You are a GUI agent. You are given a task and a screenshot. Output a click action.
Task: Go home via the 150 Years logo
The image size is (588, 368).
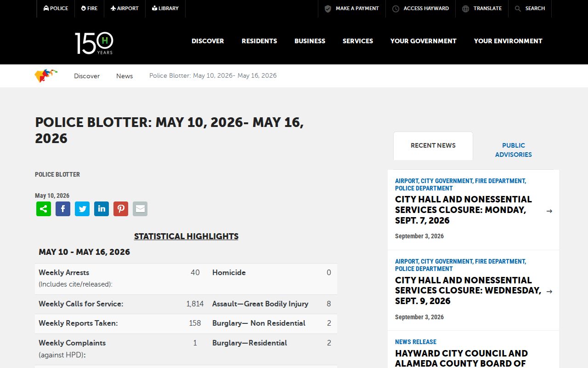coord(94,43)
